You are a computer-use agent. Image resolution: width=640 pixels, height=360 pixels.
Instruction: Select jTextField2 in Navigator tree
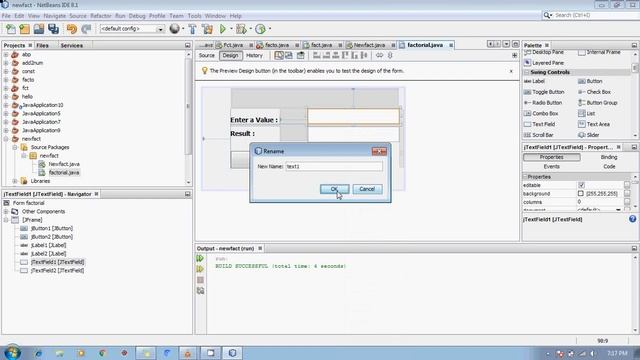tap(57, 271)
